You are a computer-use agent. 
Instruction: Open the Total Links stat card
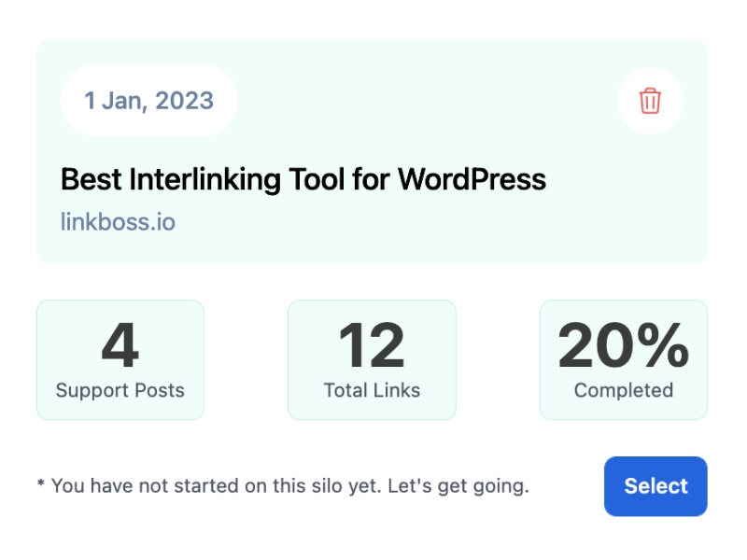[372, 360]
